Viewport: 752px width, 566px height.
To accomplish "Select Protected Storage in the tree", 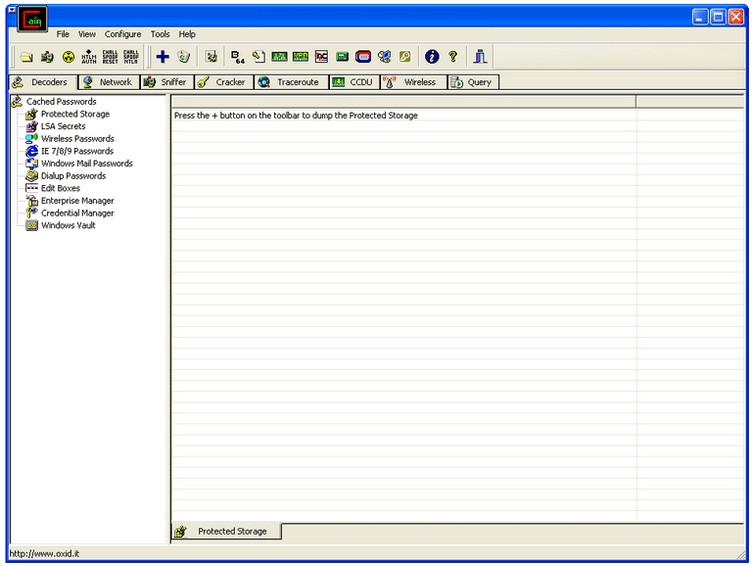I will tap(75, 114).
